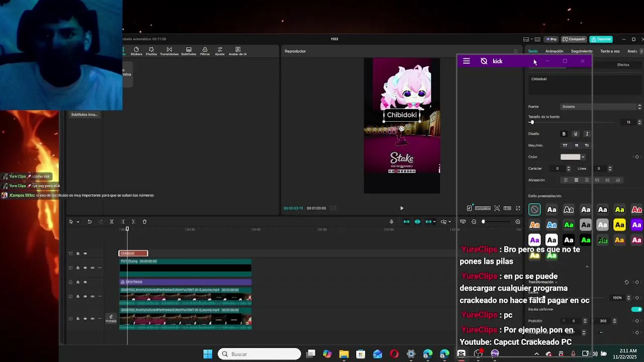Toggle visibility of the Chibidoki text track
Screen dimensions: 644x362
(85, 253)
